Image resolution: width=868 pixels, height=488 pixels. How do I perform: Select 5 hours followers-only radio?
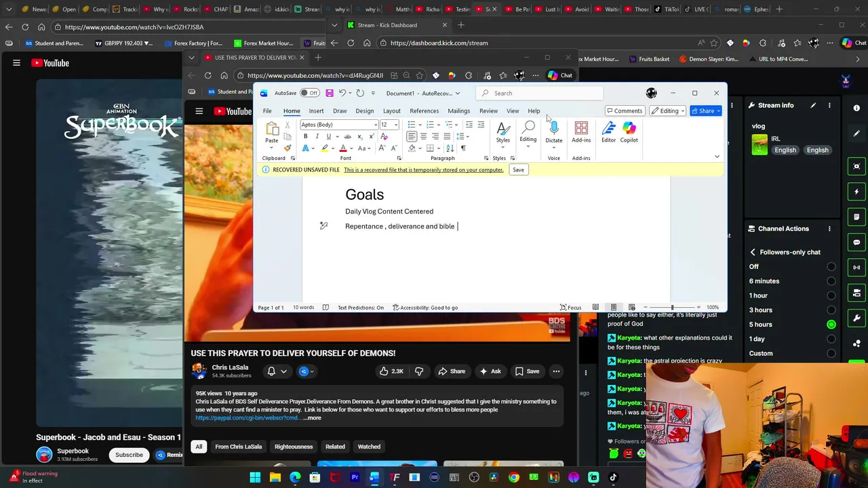831,325
